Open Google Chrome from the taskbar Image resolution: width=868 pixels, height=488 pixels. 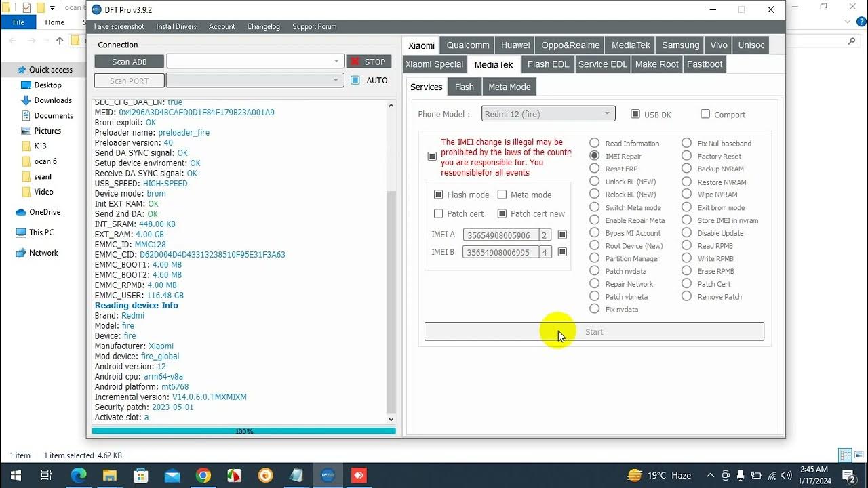[203, 475]
